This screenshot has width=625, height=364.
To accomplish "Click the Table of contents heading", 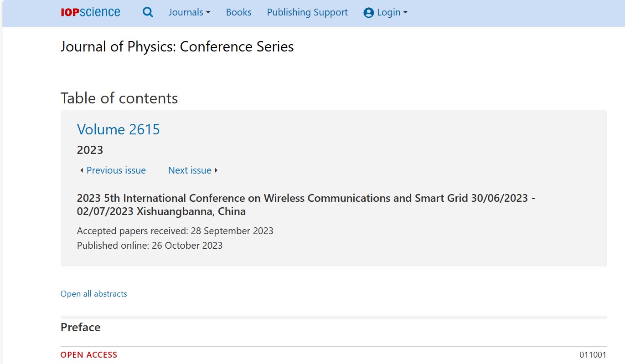I will point(119,98).
